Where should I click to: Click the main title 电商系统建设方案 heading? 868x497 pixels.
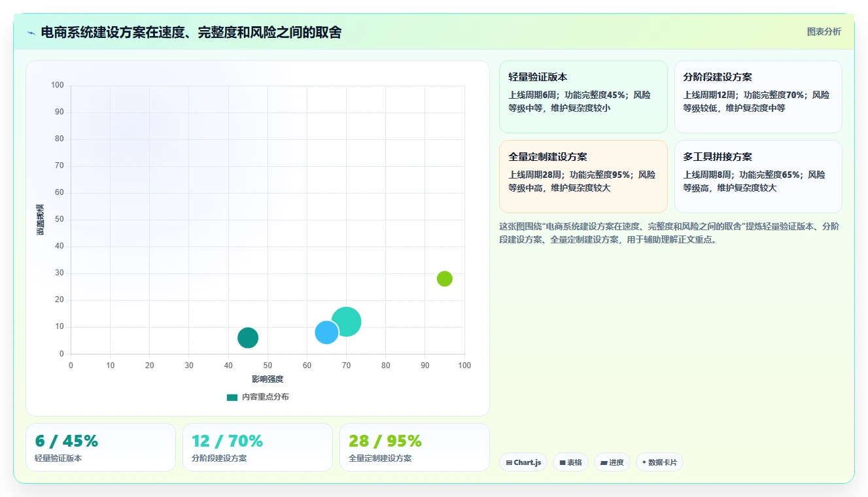[191, 33]
